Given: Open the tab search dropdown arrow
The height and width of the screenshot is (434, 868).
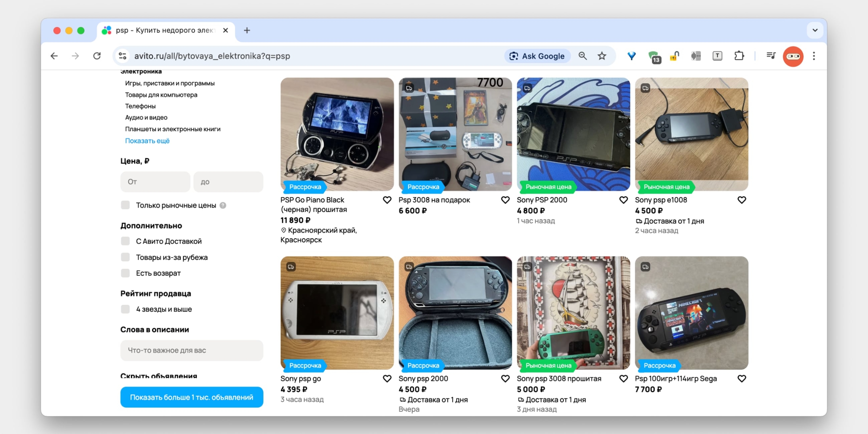Looking at the screenshot, I should coord(815,30).
